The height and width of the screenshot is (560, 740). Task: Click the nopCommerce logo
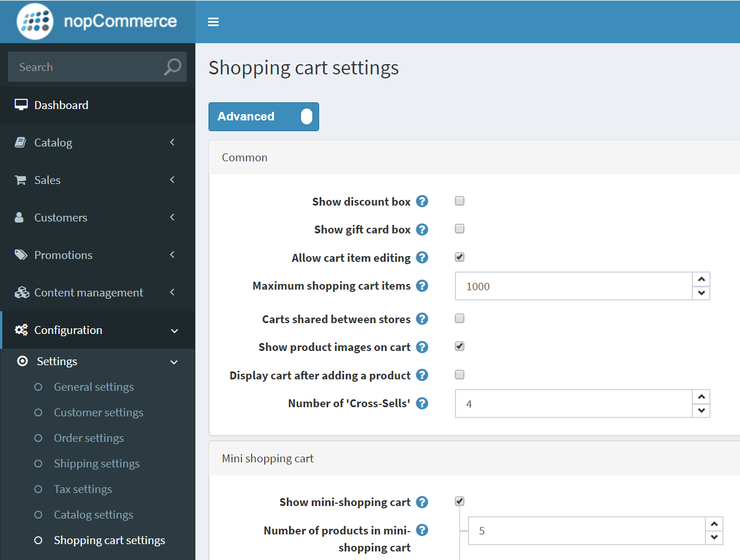click(97, 22)
